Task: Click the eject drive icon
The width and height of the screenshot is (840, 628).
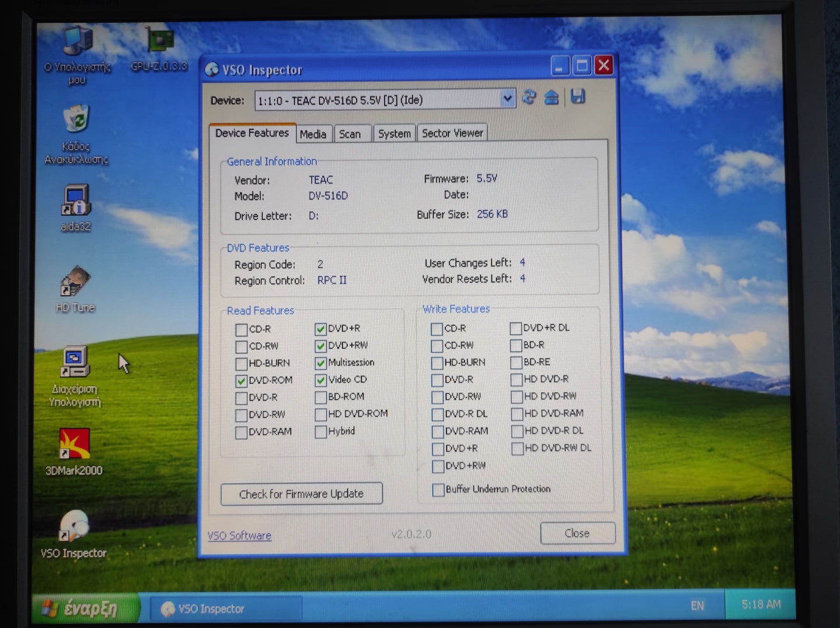Action: [x=552, y=98]
